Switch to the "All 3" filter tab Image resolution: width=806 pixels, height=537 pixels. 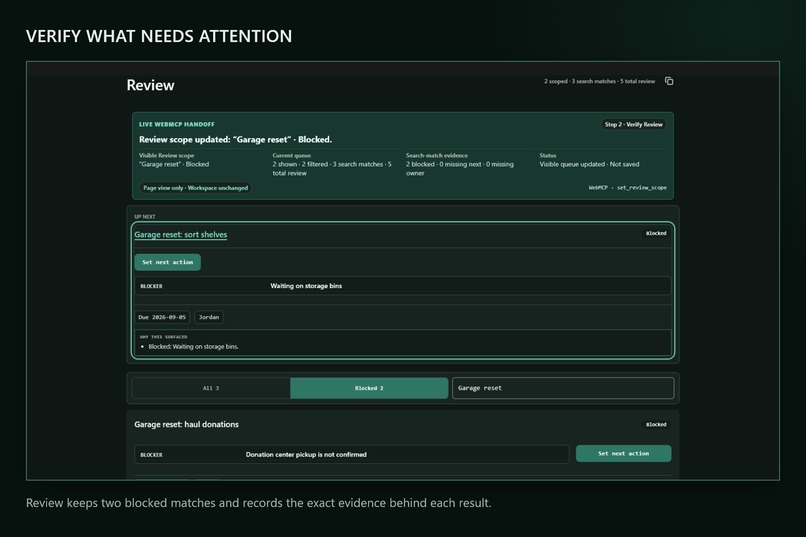pos(211,388)
